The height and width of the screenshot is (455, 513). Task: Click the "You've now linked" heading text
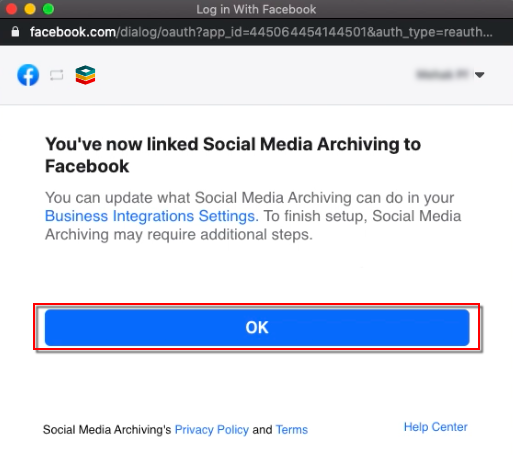point(233,155)
